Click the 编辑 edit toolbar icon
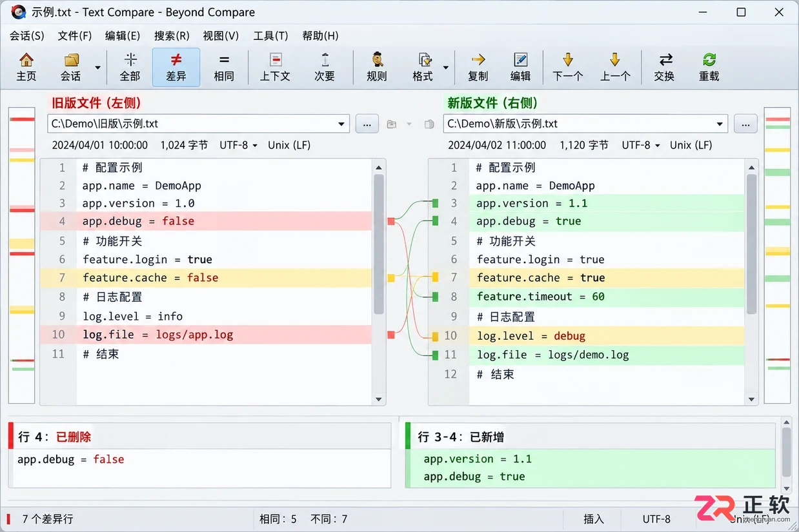This screenshot has width=799, height=532. (x=520, y=67)
